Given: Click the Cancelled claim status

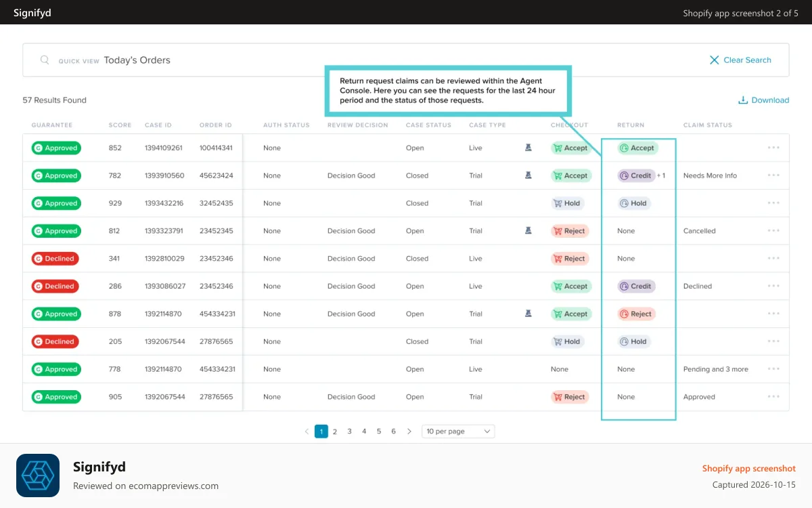Looking at the screenshot, I should (x=700, y=231).
